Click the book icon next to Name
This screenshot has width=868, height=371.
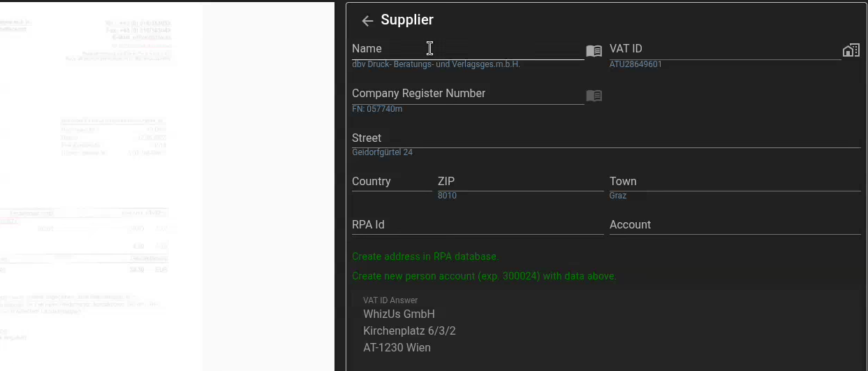(x=594, y=51)
